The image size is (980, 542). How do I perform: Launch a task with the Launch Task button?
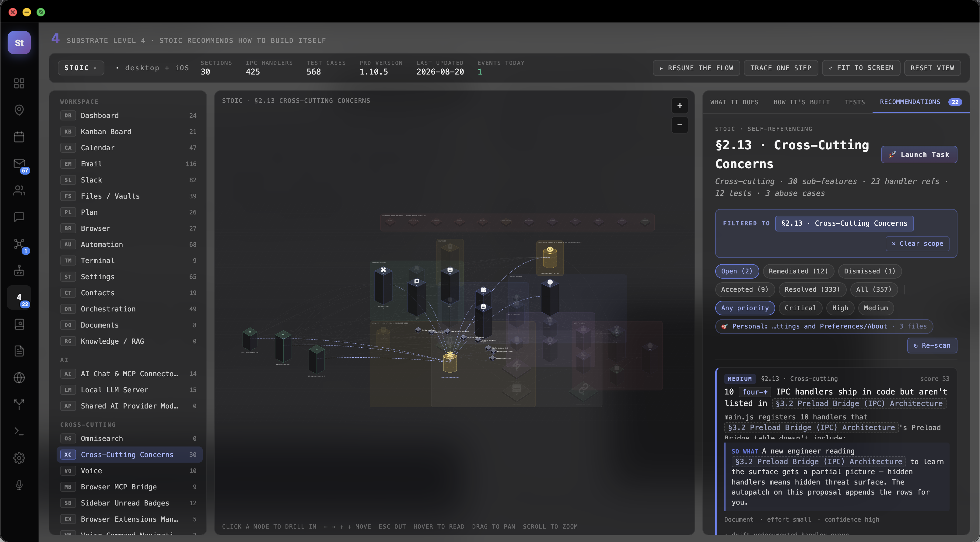[919, 155]
